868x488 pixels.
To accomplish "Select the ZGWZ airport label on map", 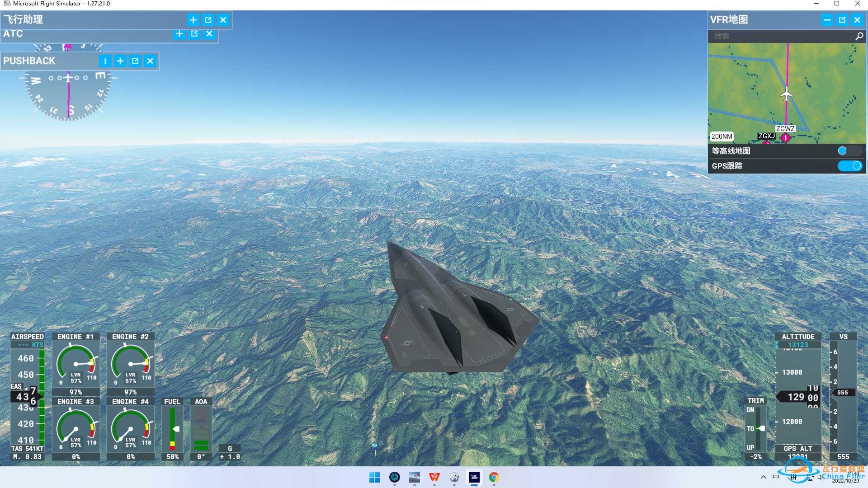I will click(x=785, y=129).
